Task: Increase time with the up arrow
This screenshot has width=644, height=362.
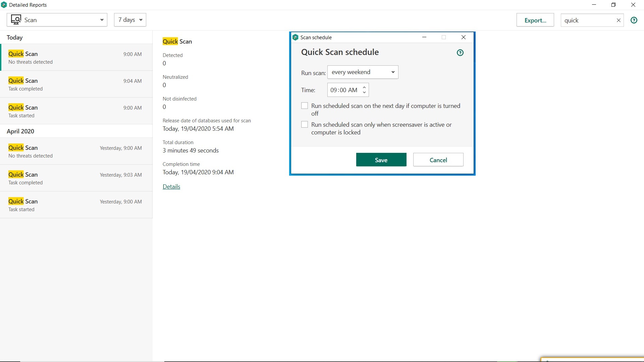Action: coord(364,87)
